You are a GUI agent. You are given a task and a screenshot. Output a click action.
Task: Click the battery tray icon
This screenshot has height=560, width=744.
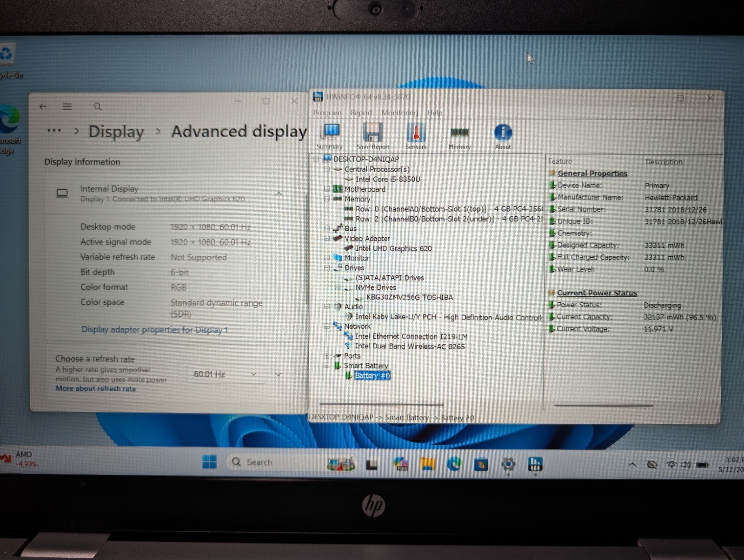[702, 464]
